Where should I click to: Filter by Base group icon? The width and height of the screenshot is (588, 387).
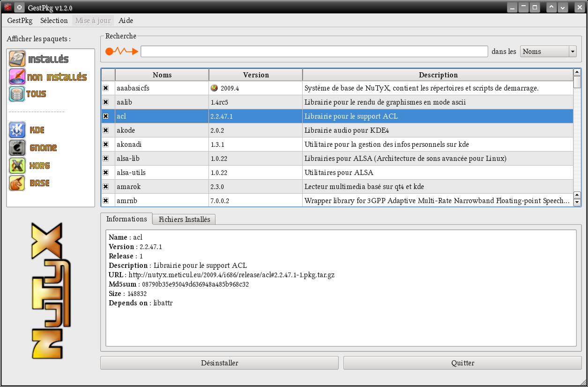pyautogui.click(x=17, y=183)
